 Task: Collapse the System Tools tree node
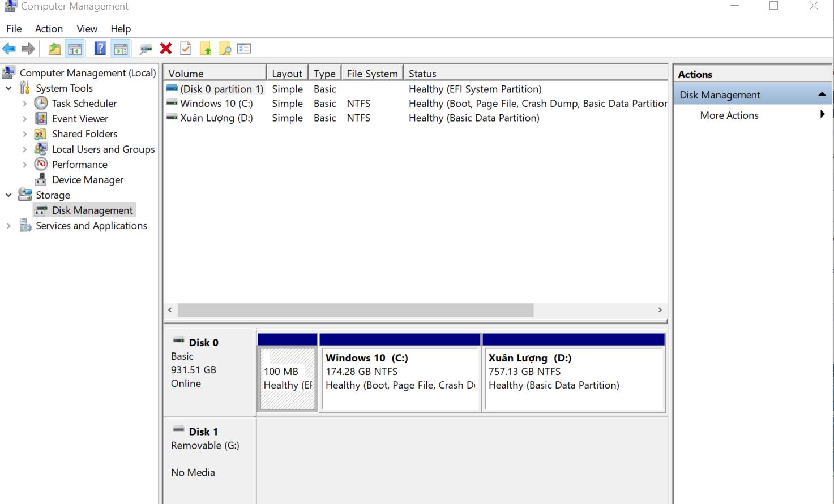click(x=8, y=88)
